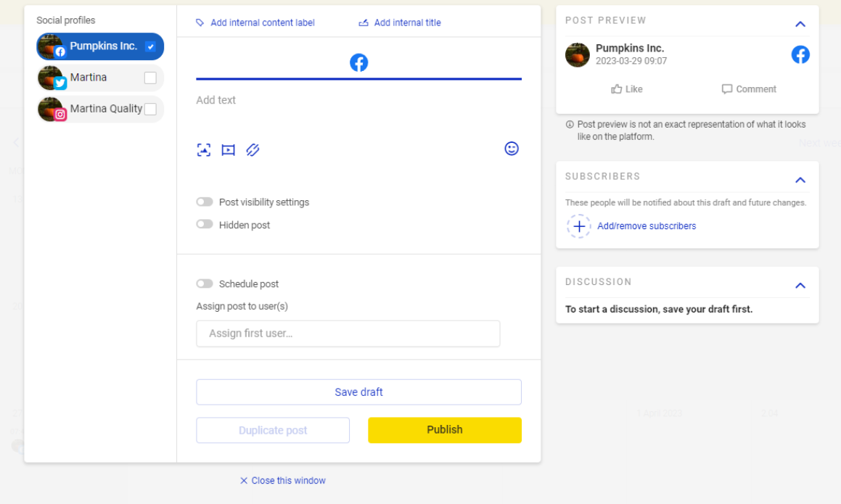Click the plus icon to add subscribers
The height and width of the screenshot is (504, 841).
(579, 226)
